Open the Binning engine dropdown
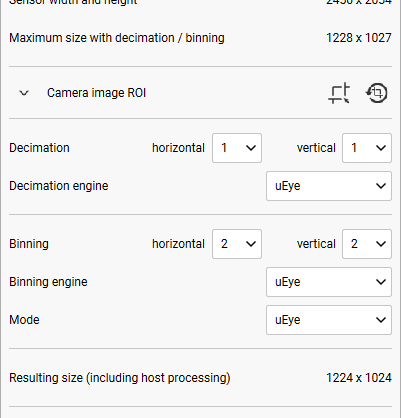Screen dimensions: 401x418 tap(329, 282)
